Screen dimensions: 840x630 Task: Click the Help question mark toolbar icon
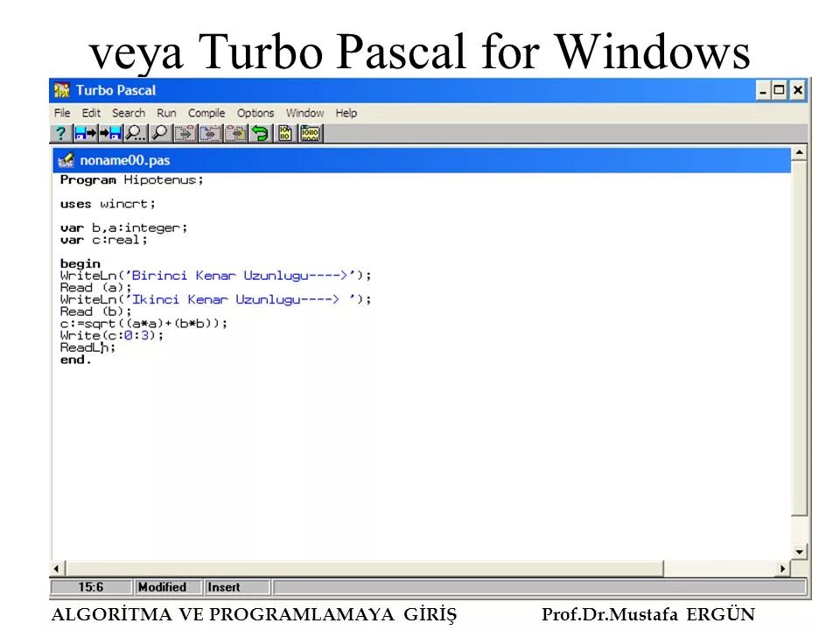60,133
